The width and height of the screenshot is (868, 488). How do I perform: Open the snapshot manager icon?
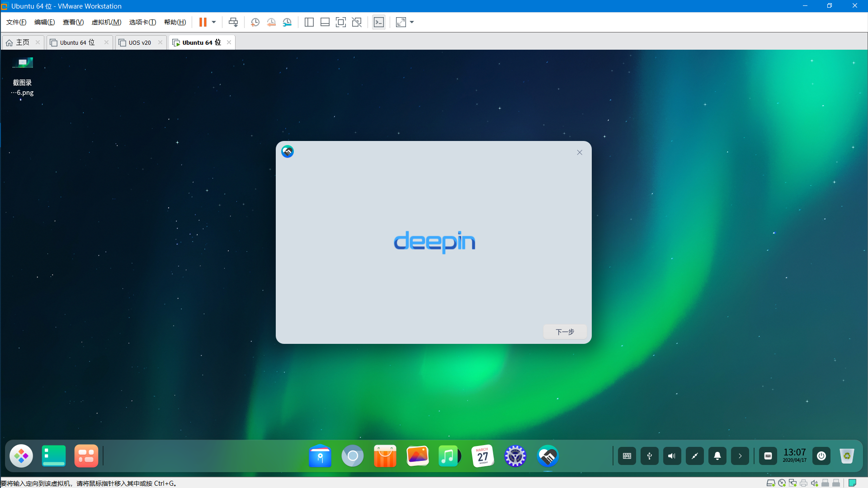click(x=287, y=22)
